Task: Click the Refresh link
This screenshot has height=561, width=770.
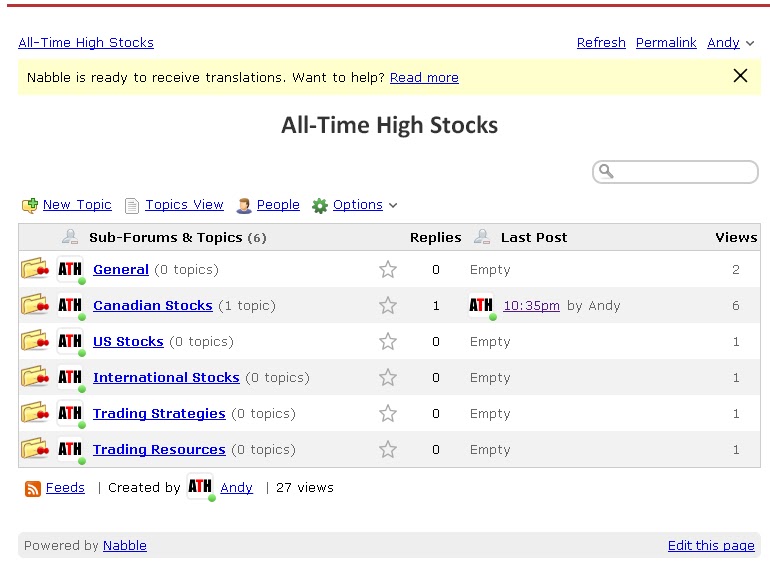Action: pos(601,42)
